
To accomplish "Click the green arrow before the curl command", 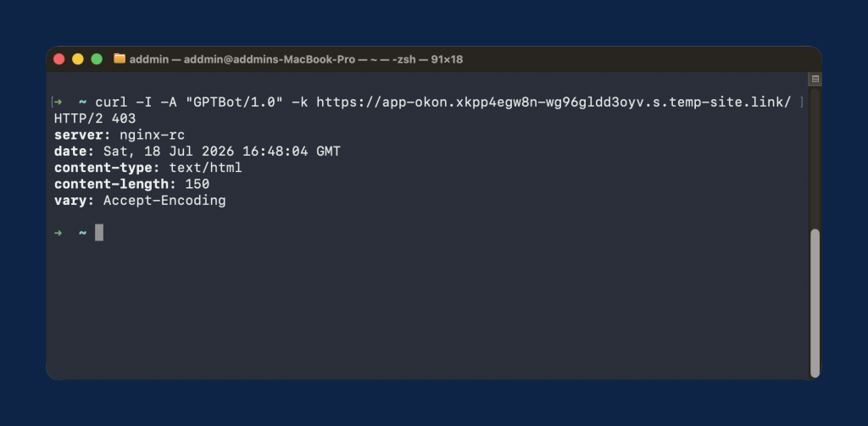I will (x=58, y=102).
